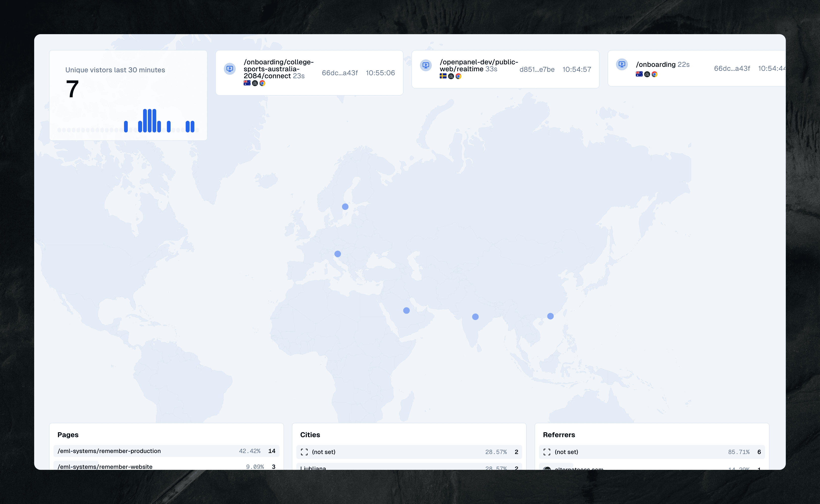Select the monitor icon for /onboarding page
The image size is (820, 504).
point(623,66)
